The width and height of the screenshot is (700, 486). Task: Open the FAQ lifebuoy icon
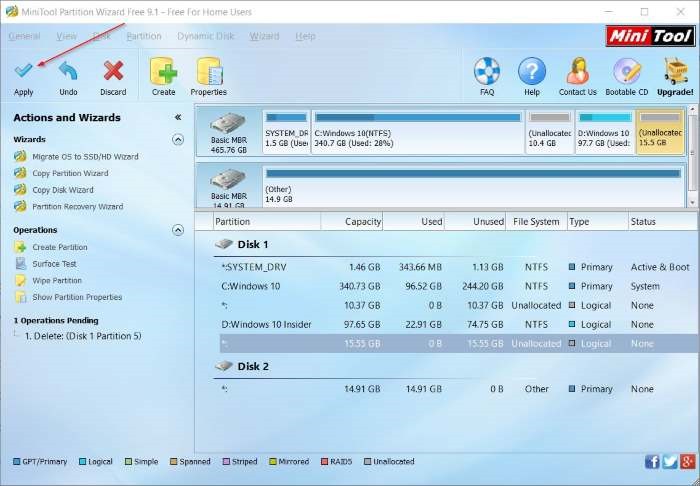tap(487, 71)
